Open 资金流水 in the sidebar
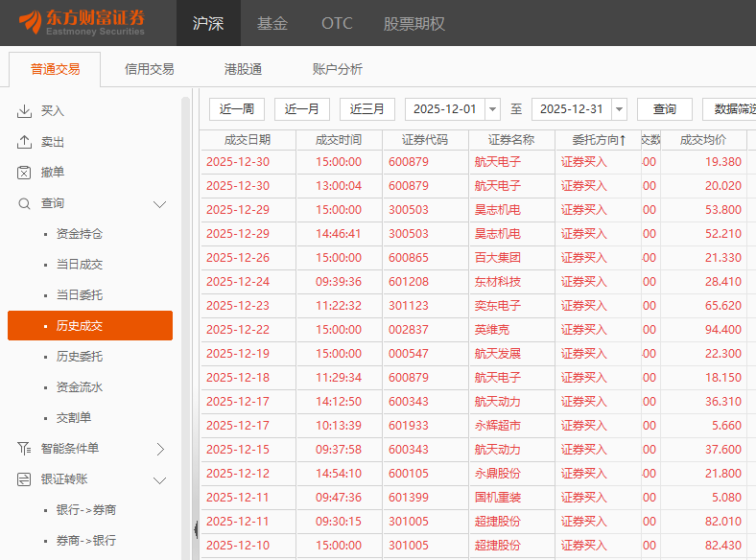Screen dimensions: 756x560 point(80,387)
